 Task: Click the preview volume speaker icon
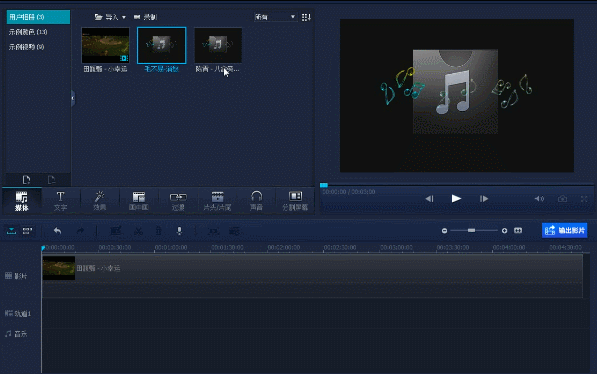pyautogui.click(x=539, y=198)
